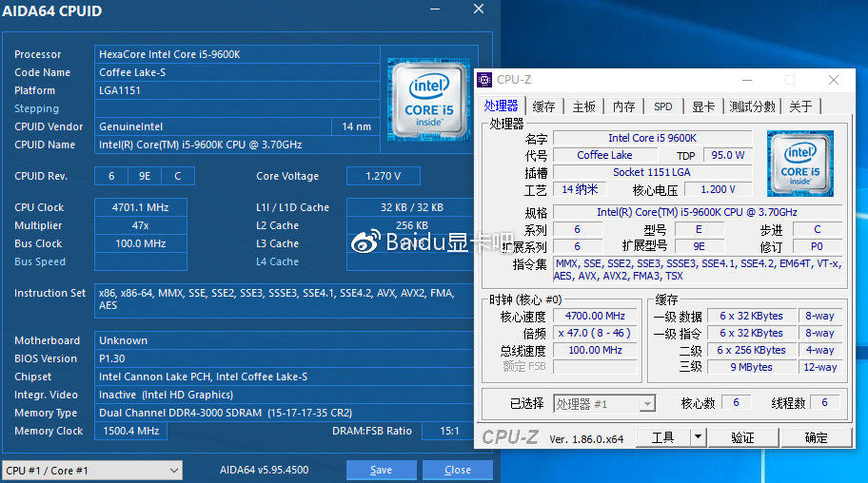Click the 核心数 value 6 in CPU-Z
The height and width of the screenshot is (483, 868).
pos(737,403)
